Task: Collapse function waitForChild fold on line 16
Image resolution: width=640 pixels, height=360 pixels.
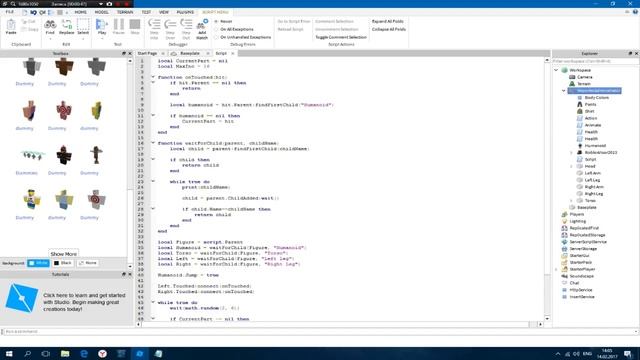Action: click(x=153, y=143)
